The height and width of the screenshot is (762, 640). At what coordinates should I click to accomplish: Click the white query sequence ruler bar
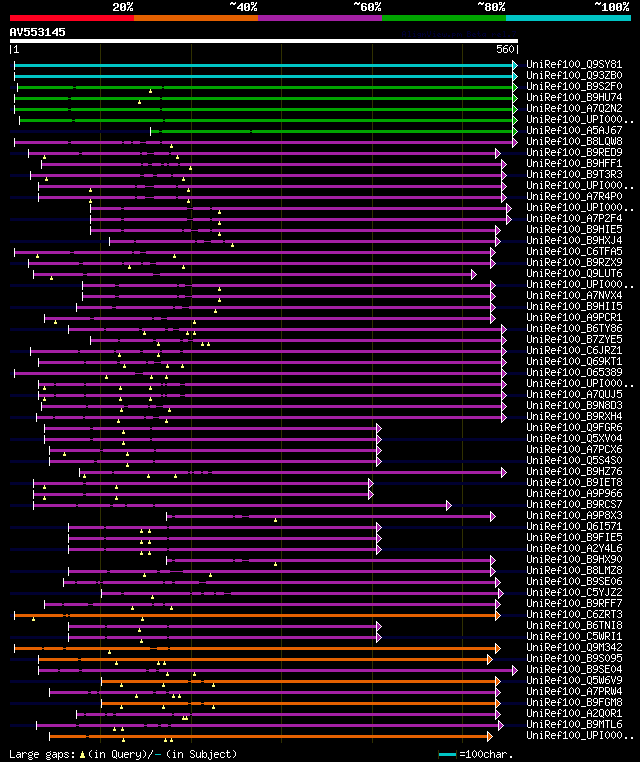point(264,41)
